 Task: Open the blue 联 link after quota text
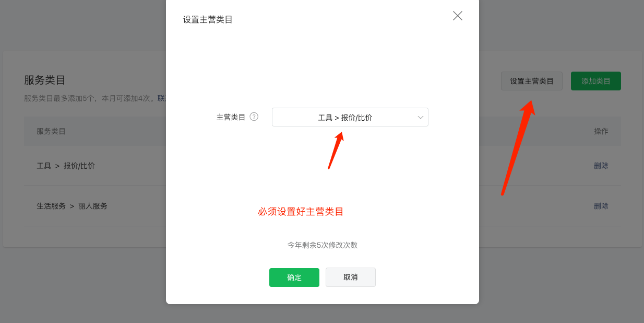pyautogui.click(x=162, y=98)
